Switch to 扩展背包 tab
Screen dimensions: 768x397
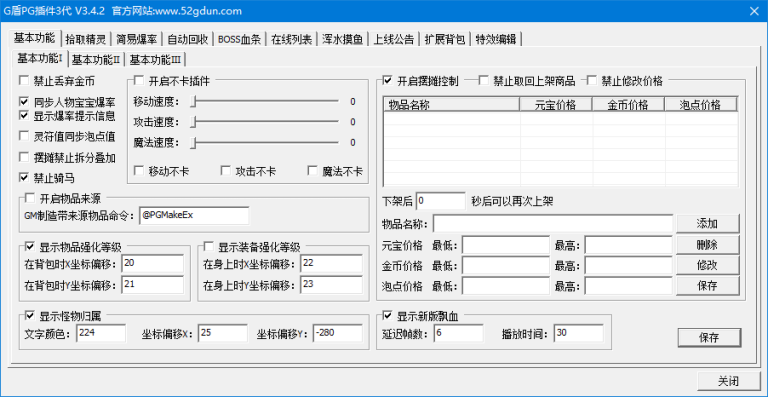point(445,40)
